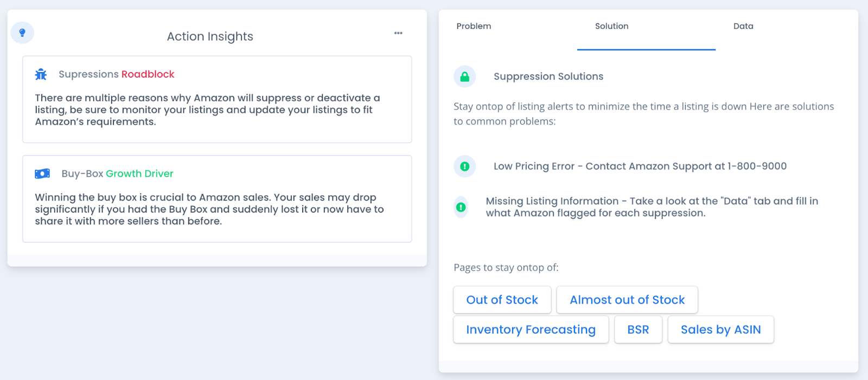Open Inventory Forecasting page
868x380 pixels.
coord(531,330)
